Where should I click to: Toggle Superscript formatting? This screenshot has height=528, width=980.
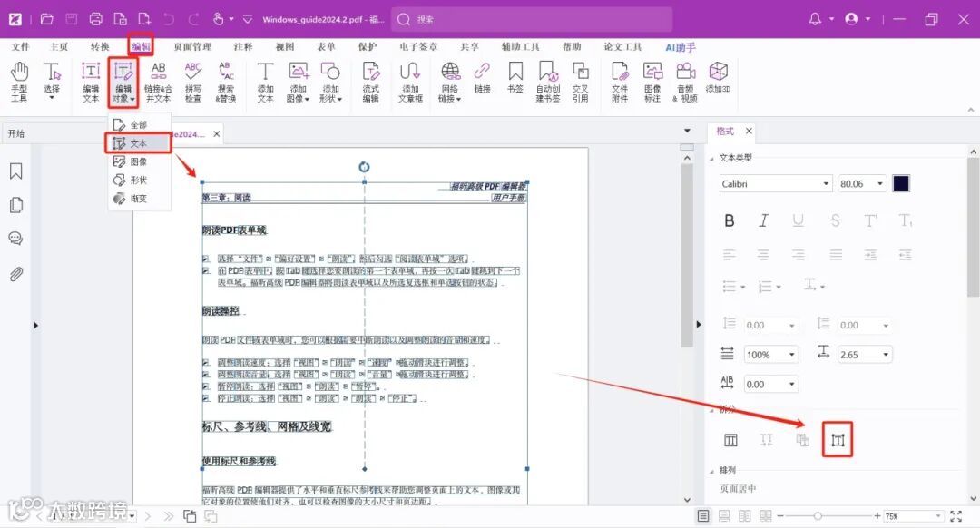(870, 220)
